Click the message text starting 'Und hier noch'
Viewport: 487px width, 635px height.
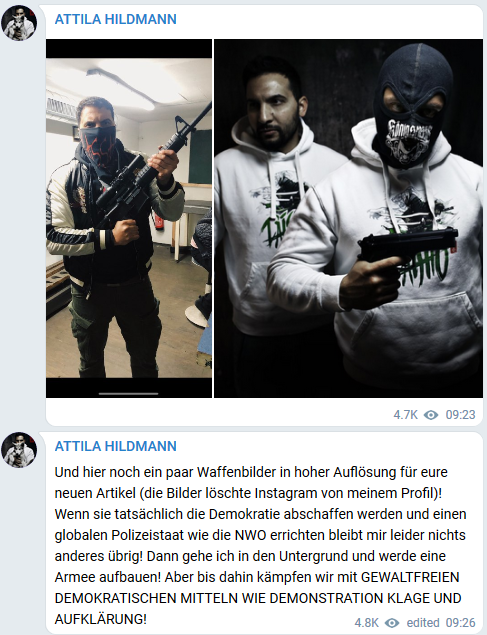260,546
